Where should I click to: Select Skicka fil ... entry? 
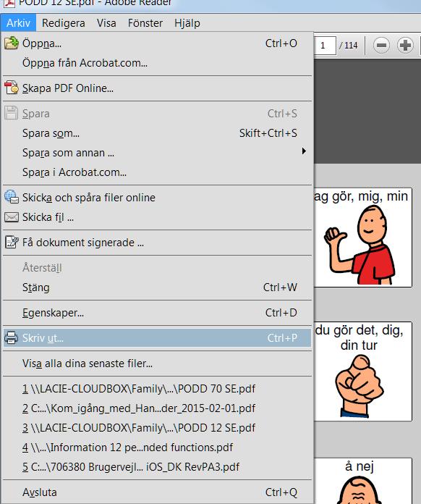pos(157,217)
